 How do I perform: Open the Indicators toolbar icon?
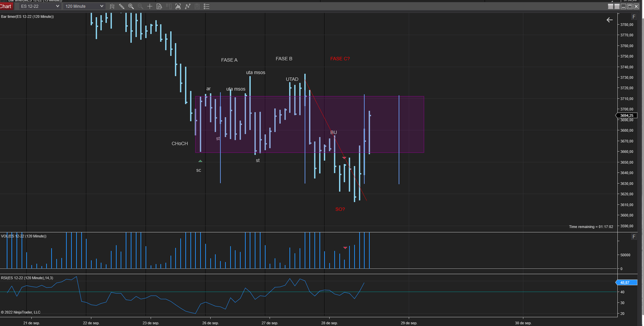[x=188, y=6]
